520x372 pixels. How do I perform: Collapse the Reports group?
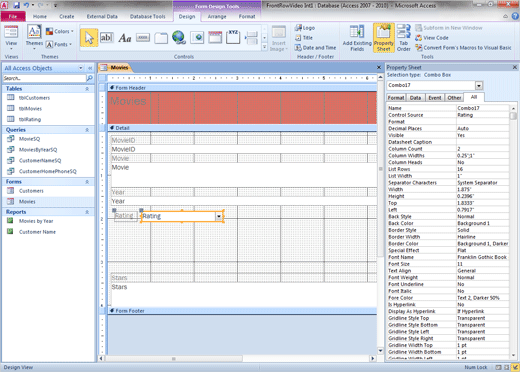click(x=87, y=212)
